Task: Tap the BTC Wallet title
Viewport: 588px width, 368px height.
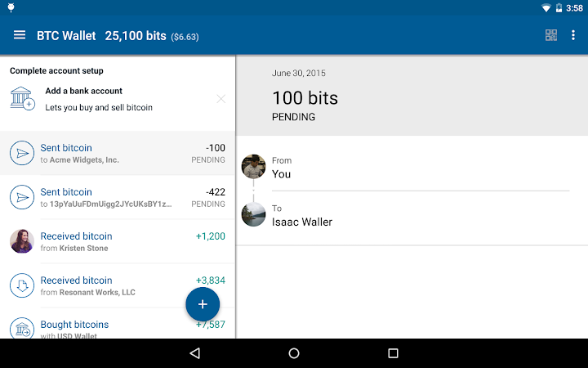Action: (x=66, y=36)
